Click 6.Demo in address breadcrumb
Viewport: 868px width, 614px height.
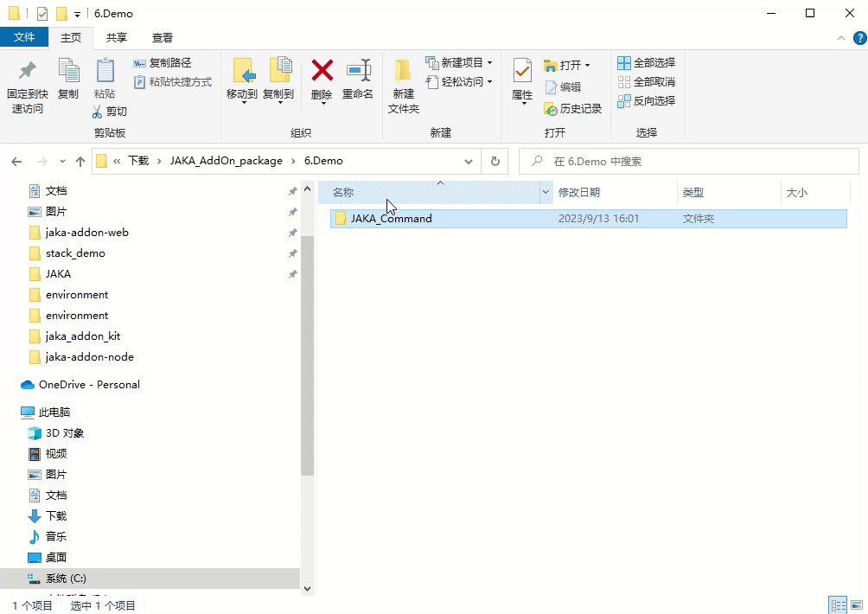coord(323,161)
